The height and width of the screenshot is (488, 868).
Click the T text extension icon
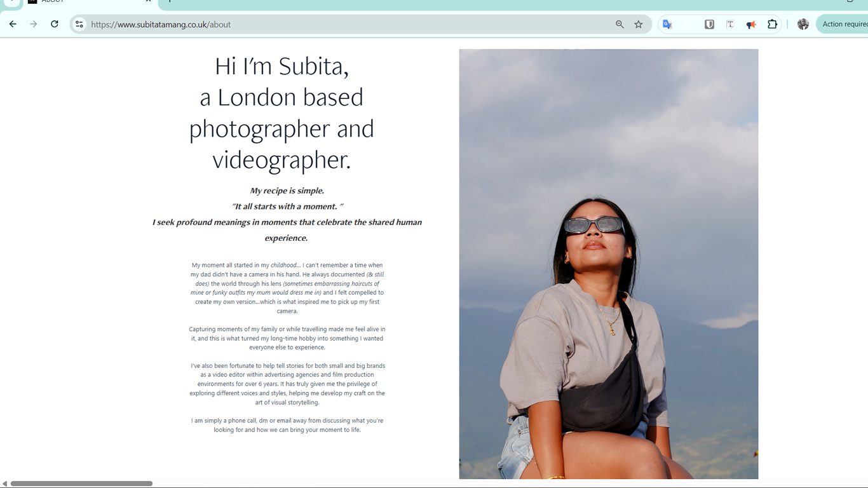[x=730, y=24]
